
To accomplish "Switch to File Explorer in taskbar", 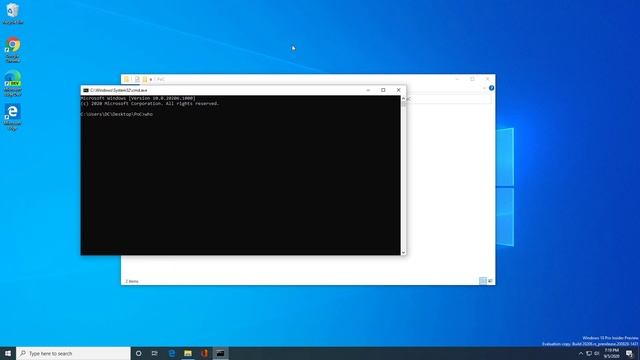I will click(x=188, y=353).
